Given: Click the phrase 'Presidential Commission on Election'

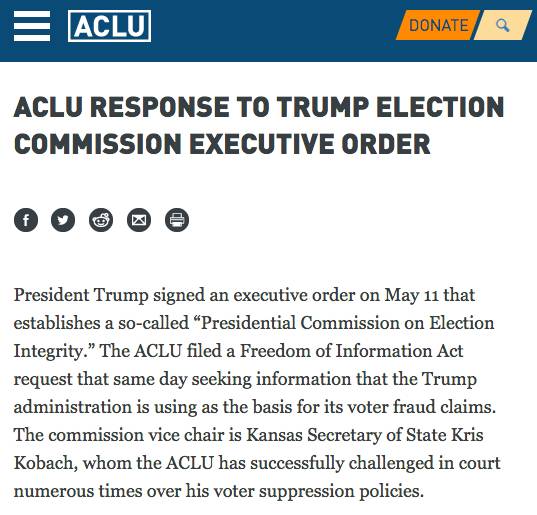Looking at the screenshot, I should click(347, 323).
